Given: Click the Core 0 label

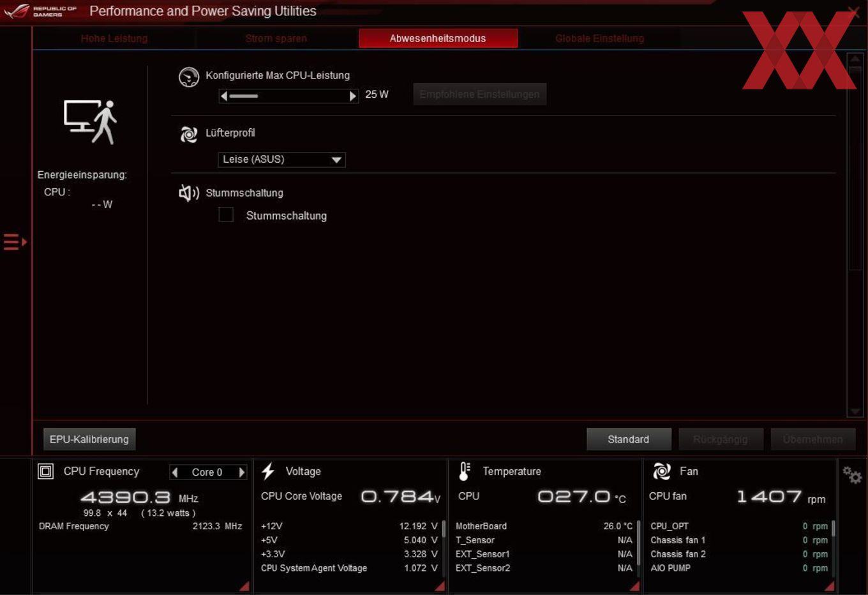Looking at the screenshot, I should pos(207,472).
